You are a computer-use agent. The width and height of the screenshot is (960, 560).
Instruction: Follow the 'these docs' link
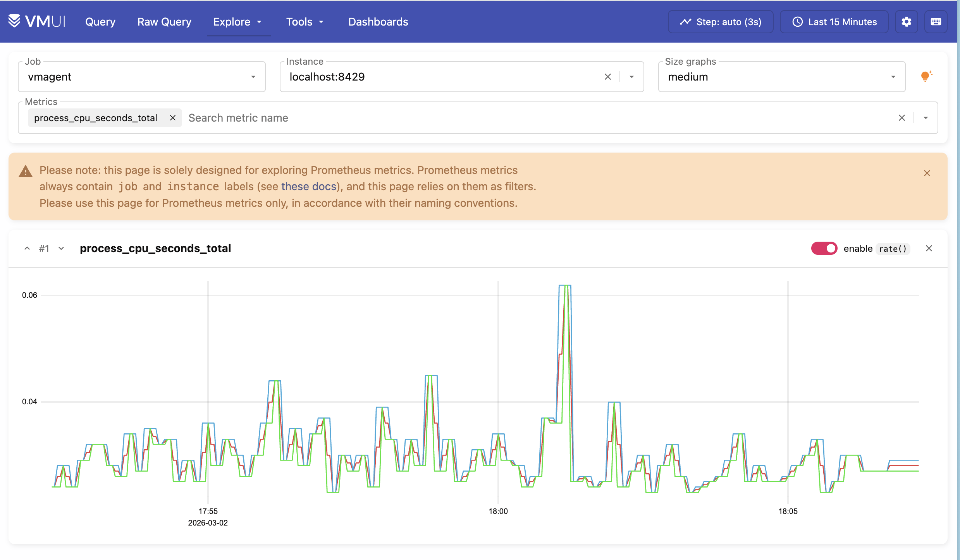(x=309, y=186)
